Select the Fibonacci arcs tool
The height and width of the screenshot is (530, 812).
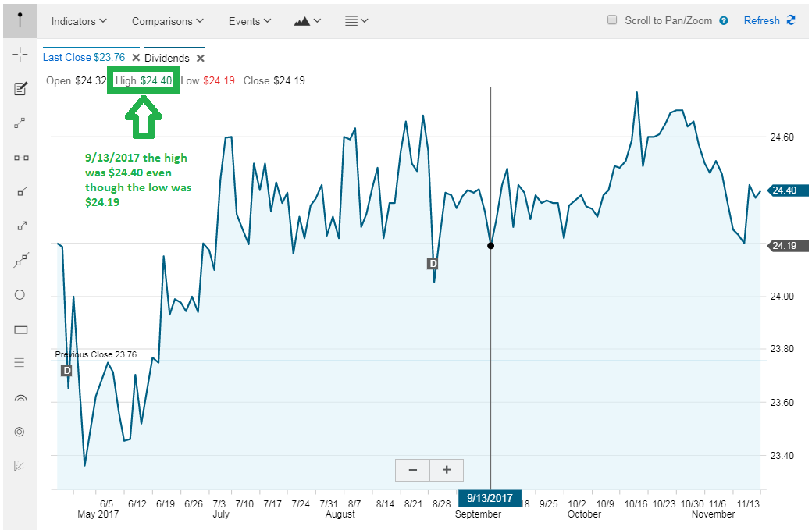coord(20,398)
